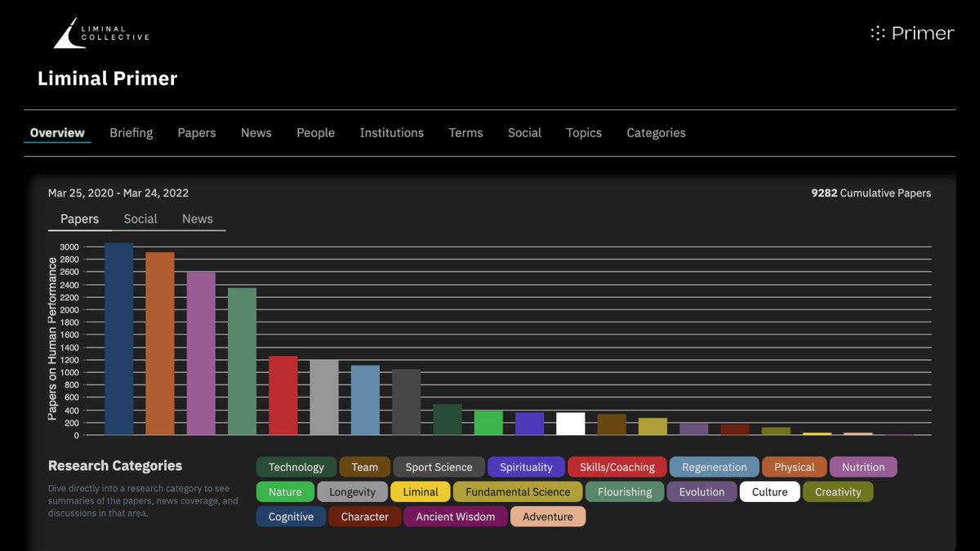Open the white Culture category tag
980x551 pixels.
pyautogui.click(x=770, y=491)
